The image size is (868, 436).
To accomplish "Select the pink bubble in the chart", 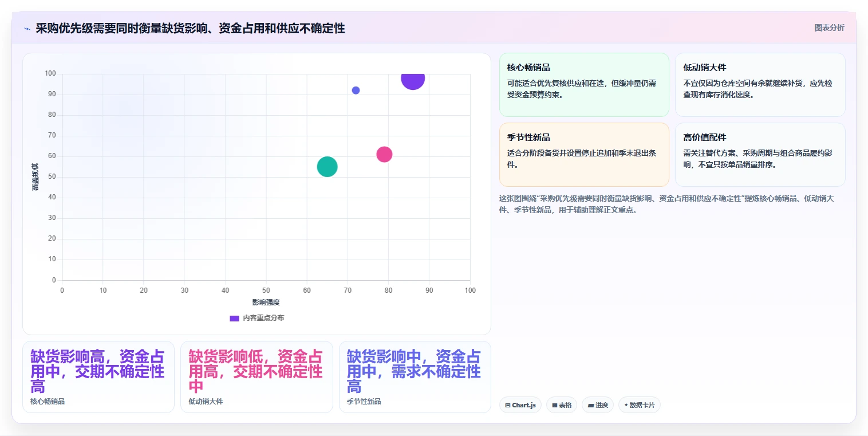I will (384, 154).
